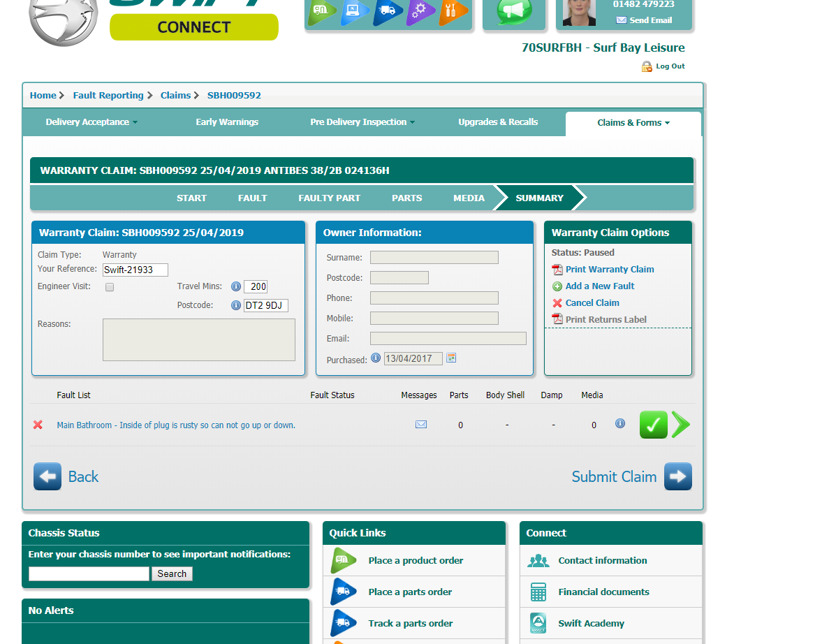The height and width of the screenshot is (644, 829).
Task: Click the Purchased date field
Action: tap(413, 358)
